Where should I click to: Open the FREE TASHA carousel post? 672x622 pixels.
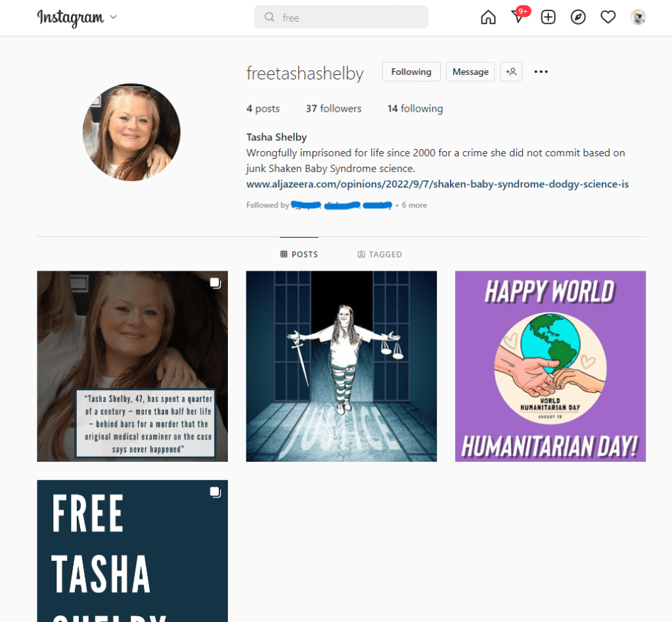coord(133,551)
